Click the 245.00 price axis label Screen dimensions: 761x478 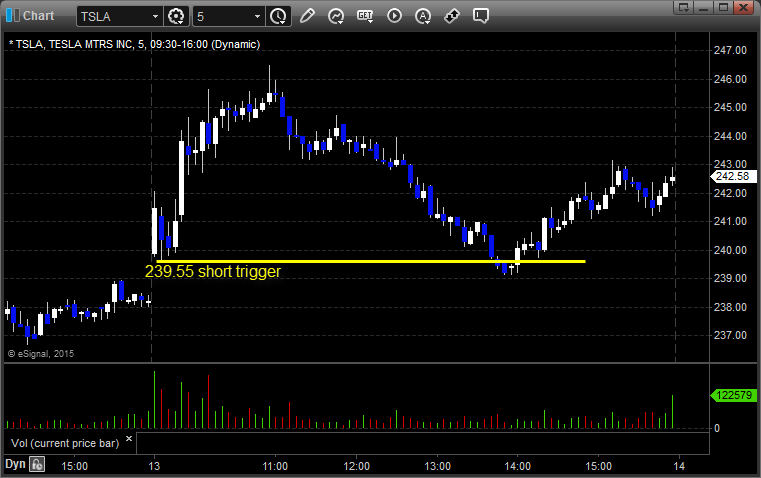pyautogui.click(x=730, y=107)
